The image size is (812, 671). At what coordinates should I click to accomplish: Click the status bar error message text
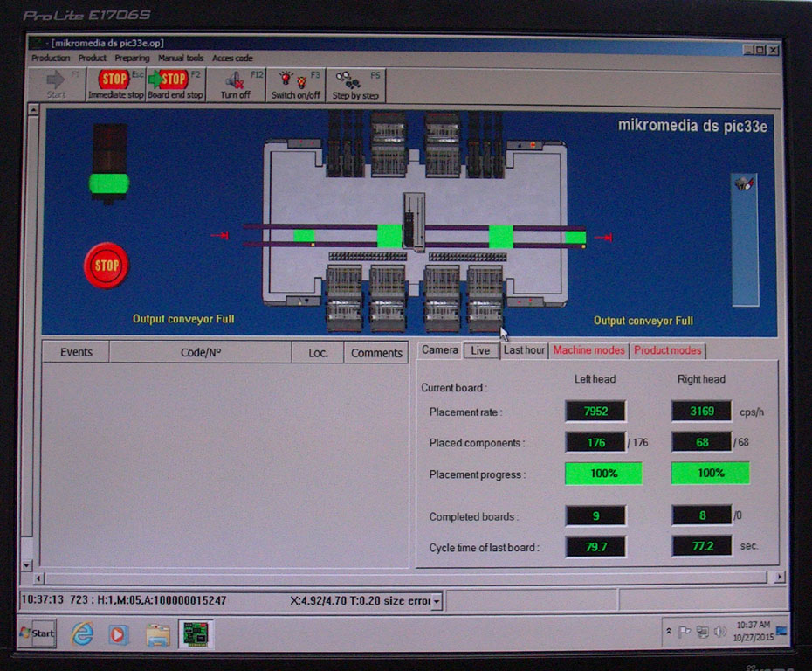click(361, 601)
